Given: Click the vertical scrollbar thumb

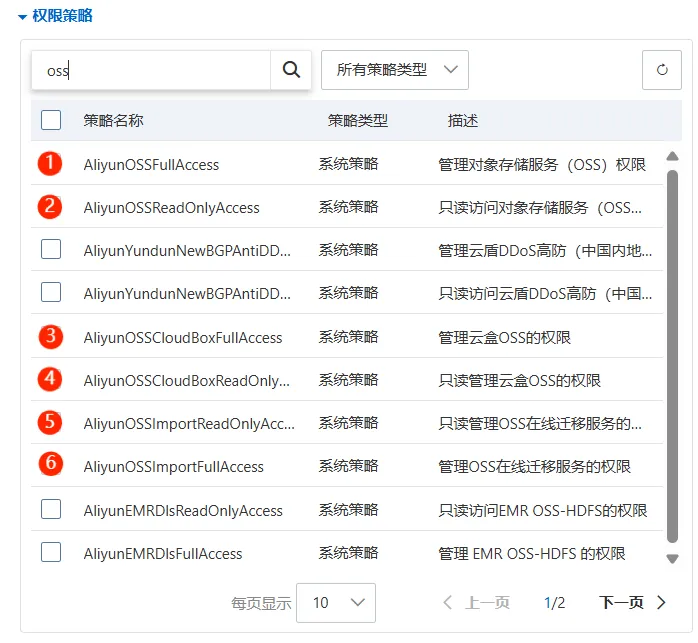Looking at the screenshot, I should pos(672,356).
